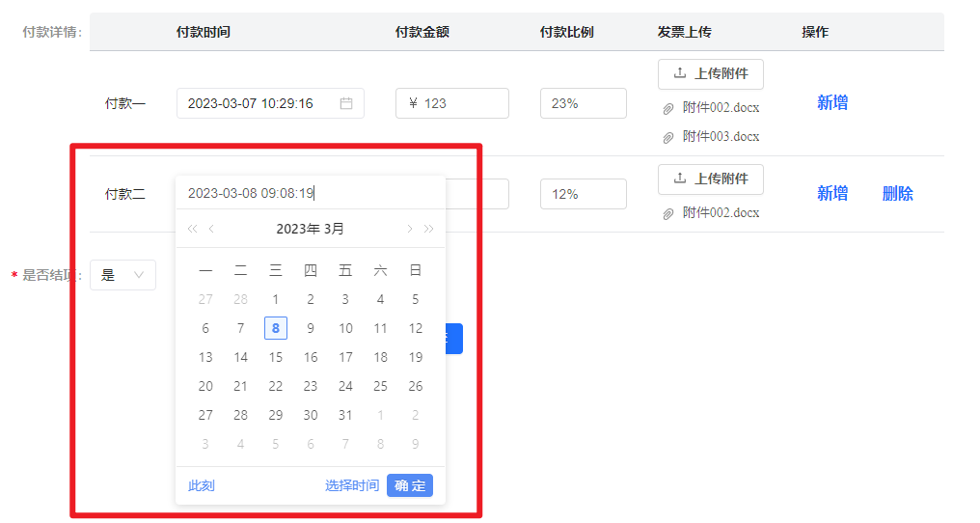The image size is (980, 523).
Task: Pick day 31 in the calendar
Action: (345, 415)
